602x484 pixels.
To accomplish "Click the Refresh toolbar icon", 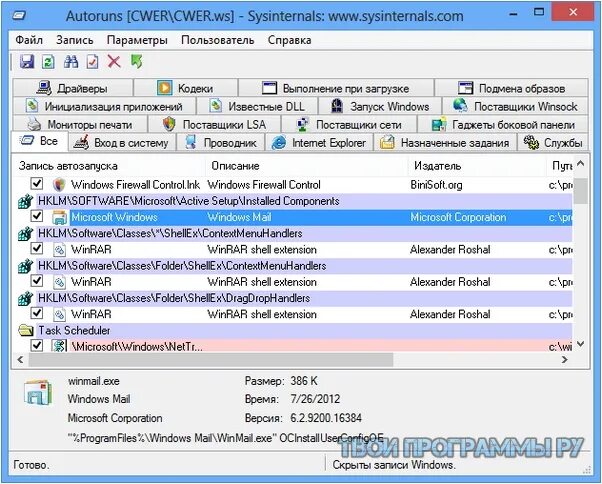I will click(x=48, y=61).
